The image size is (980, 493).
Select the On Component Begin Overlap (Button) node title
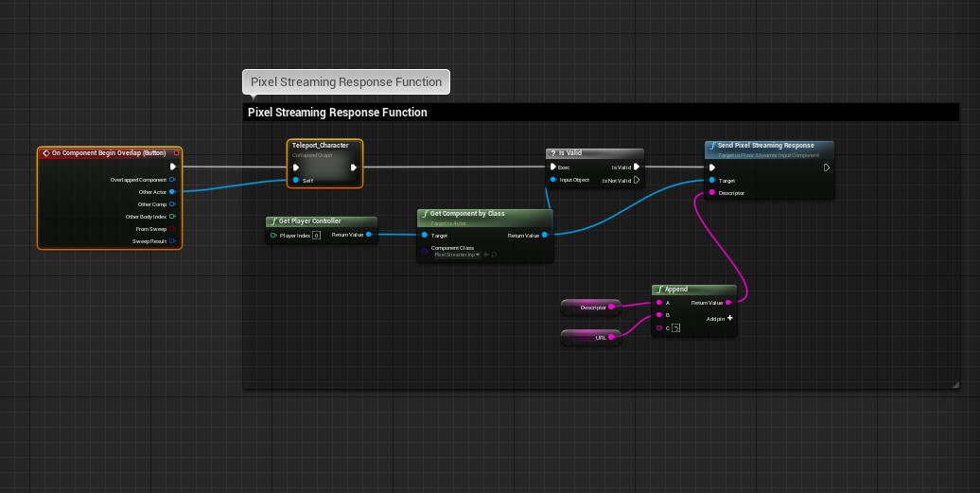pos(109,153)
